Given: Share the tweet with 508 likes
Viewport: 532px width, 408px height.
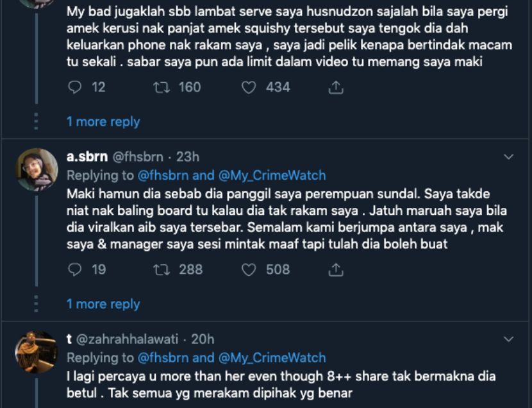Looking at the screenshot, I should click(336, 270).
